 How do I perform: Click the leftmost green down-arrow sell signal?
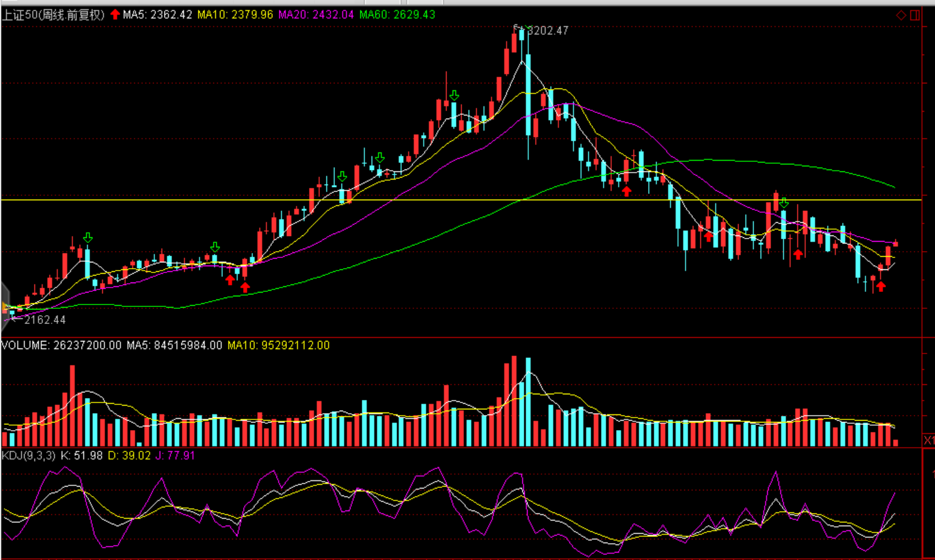click(88, 238)
